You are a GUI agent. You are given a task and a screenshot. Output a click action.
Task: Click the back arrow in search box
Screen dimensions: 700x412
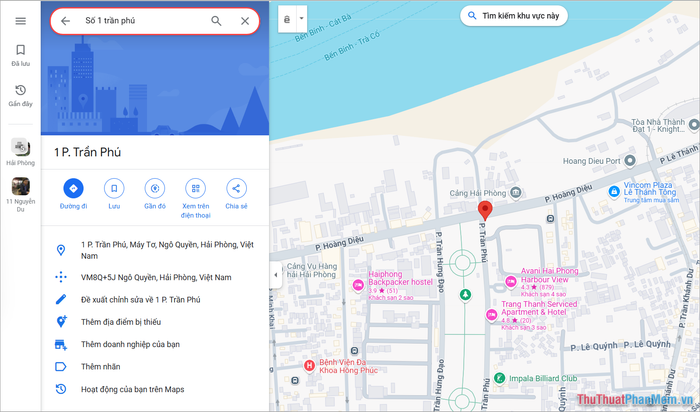point(66,21)
